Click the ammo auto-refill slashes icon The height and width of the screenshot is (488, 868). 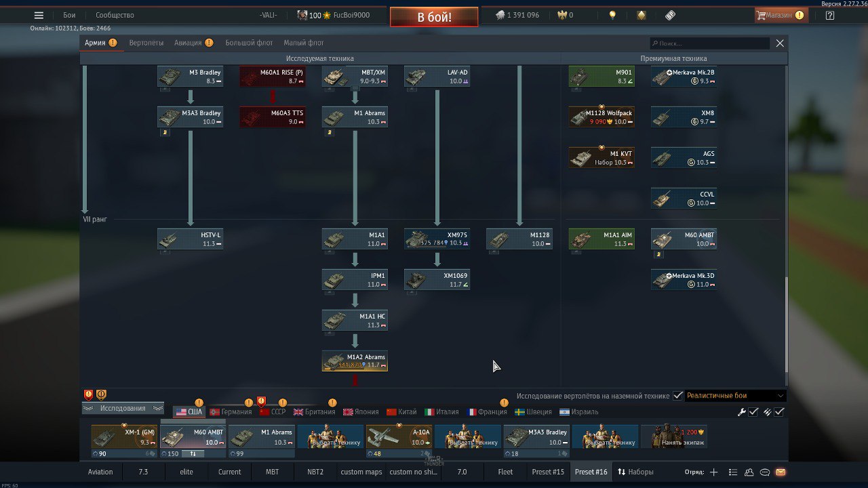tap(767, 411)
